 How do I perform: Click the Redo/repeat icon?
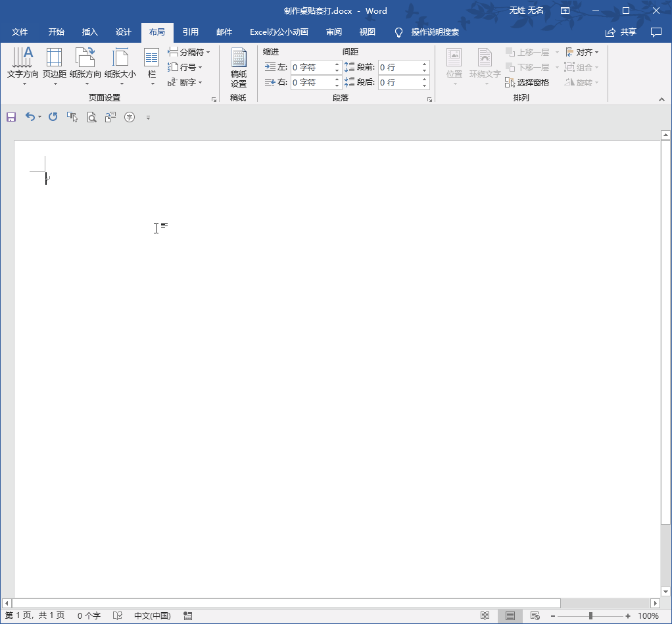pyautogui.click(x=53, y=116)
